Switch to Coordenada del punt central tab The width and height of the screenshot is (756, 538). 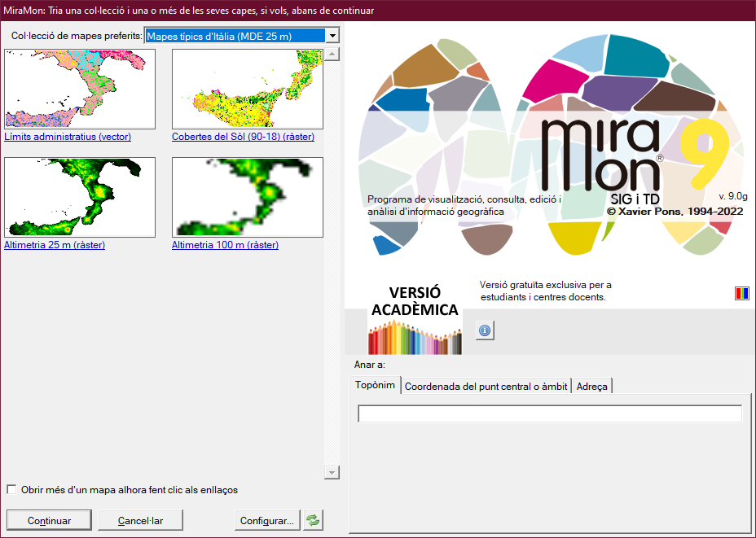click(486, 387)
